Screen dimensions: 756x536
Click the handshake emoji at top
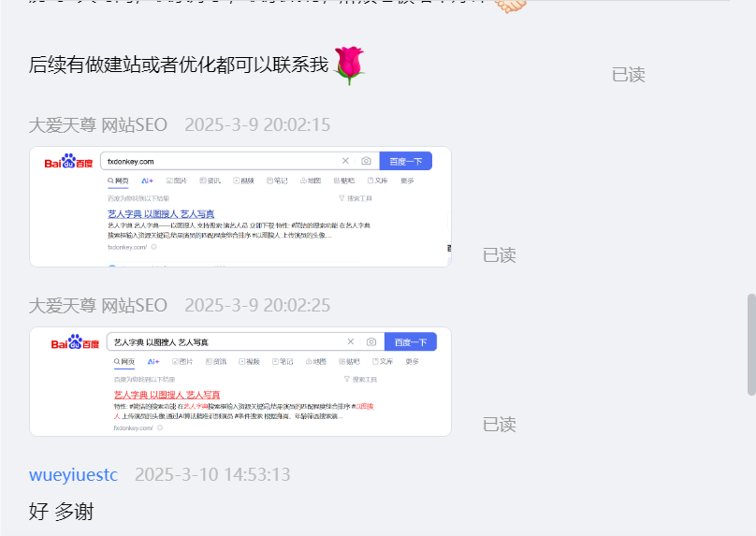[510, 6]
